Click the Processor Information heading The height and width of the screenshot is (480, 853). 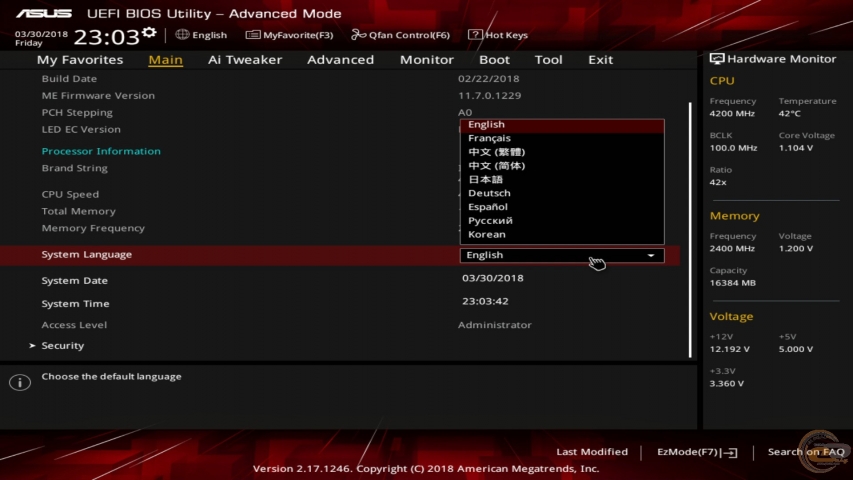tap(101, 151)
